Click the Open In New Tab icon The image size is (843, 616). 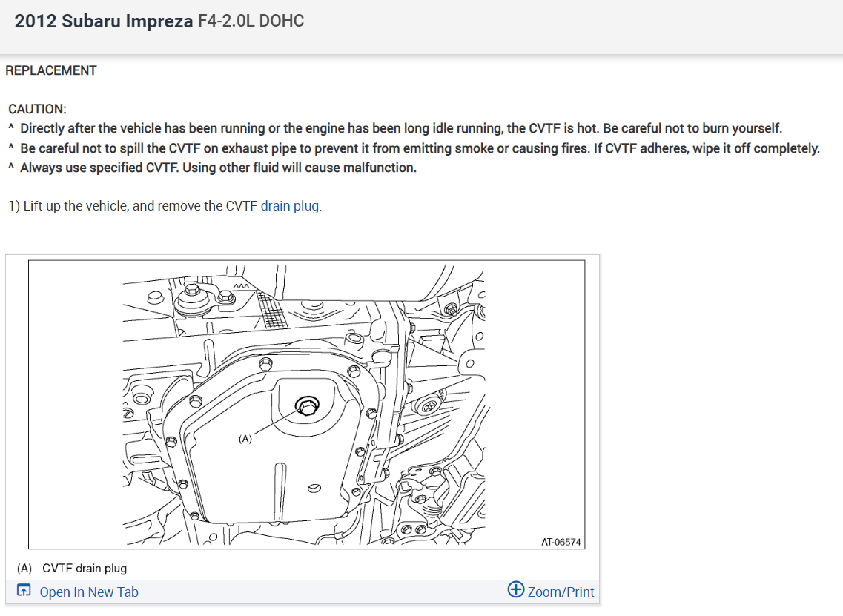pos(24,591)
